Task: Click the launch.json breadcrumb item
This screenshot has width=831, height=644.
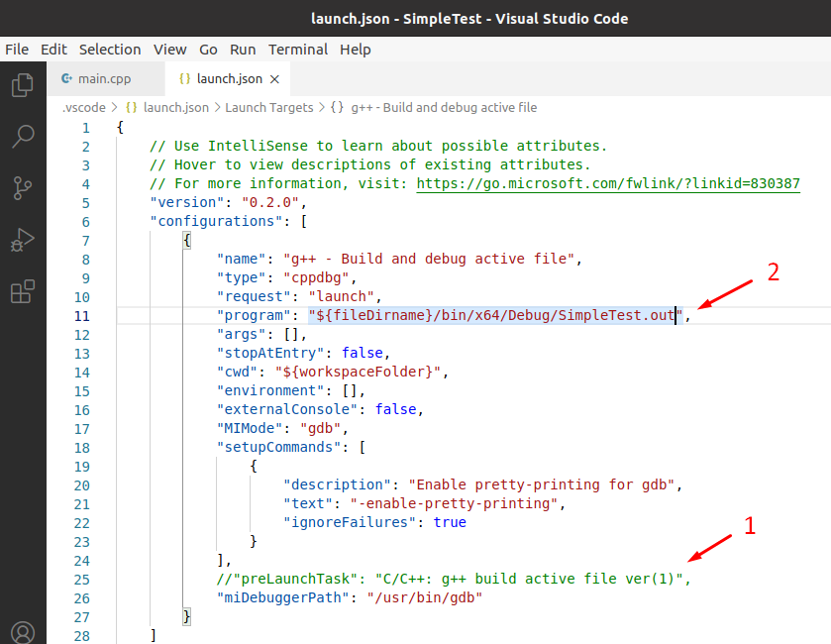Action: 176,108
